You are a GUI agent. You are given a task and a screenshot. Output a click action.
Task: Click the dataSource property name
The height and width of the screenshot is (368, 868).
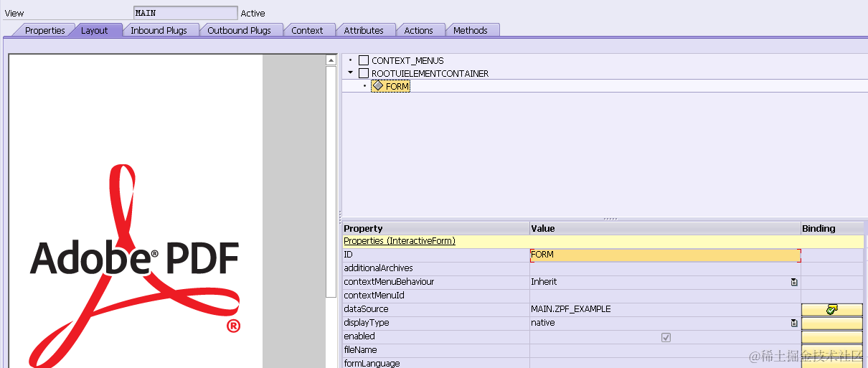click(366, 309)
